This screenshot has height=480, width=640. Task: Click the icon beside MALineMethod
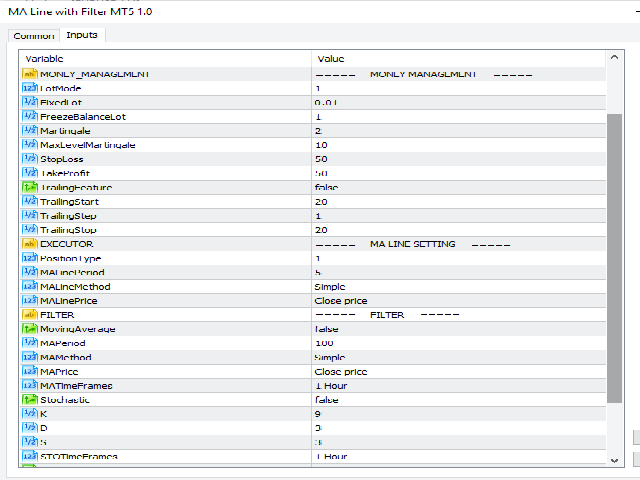(29, 286)
